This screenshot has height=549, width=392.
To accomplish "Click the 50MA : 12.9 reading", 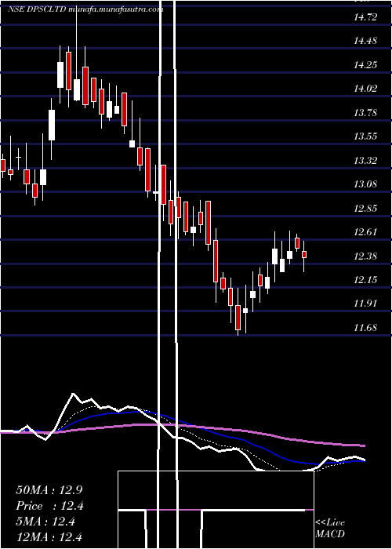I will point(49,490).
